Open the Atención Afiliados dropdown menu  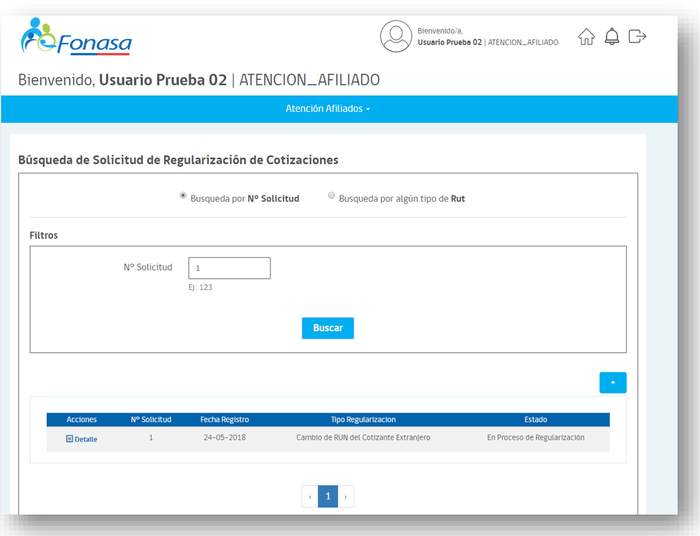[327, 108]
